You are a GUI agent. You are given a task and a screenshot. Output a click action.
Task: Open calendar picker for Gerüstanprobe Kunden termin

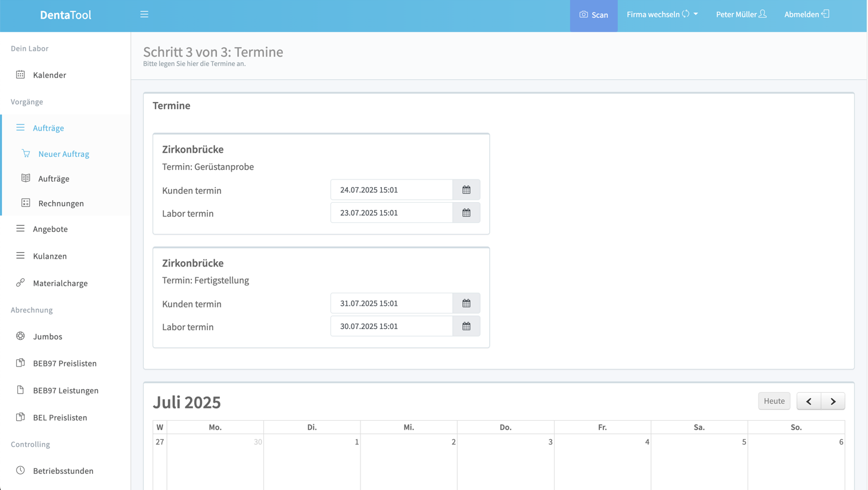pos(466,190)
